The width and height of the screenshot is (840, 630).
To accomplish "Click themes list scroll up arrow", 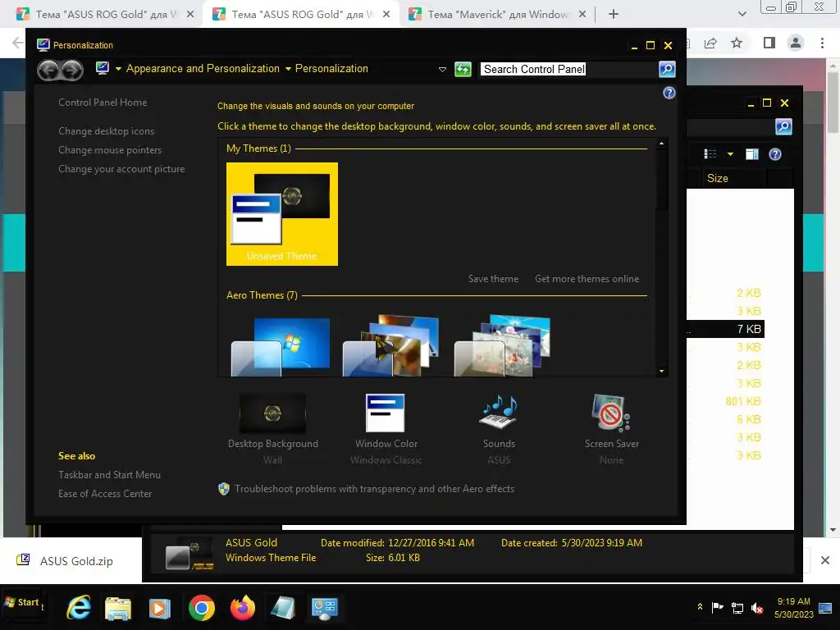I will coord(662,144).
